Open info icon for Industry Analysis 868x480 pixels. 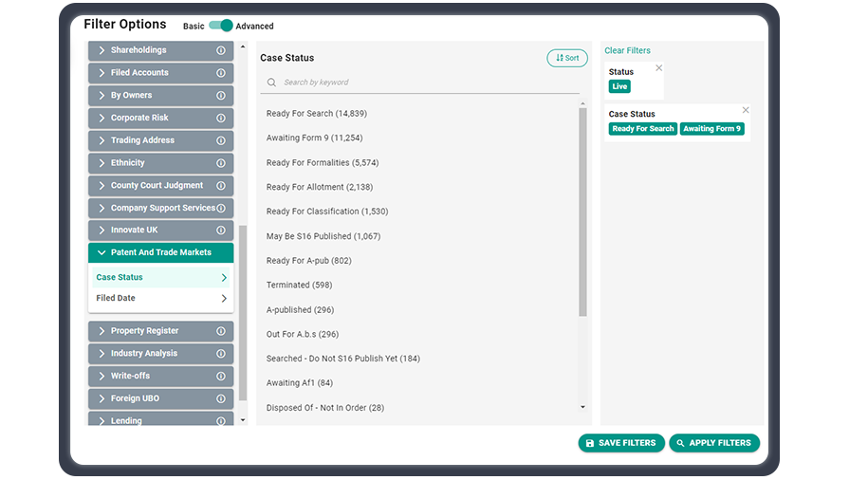tap(221, 354)
